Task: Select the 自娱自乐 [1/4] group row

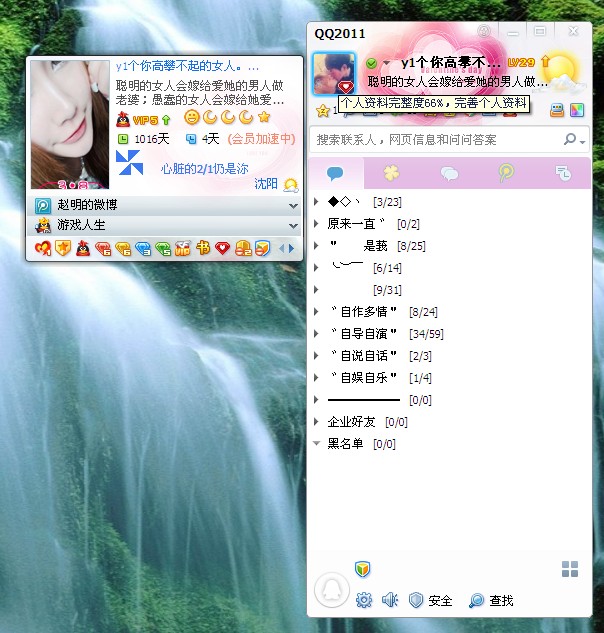Action: click(449, 377)
